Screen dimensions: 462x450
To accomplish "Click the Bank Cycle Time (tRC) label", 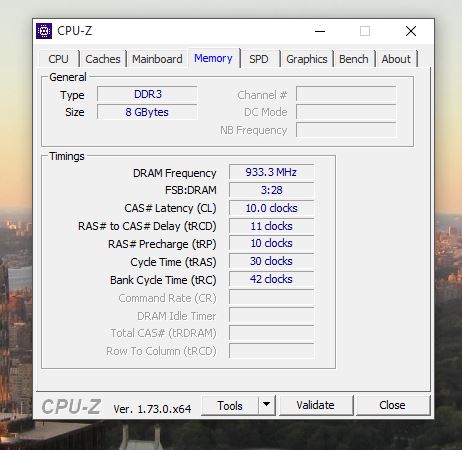I will [x=163, y=280].
